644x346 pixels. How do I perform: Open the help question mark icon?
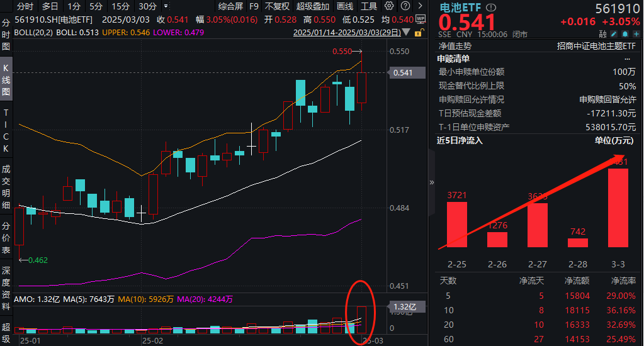(x=405, y=6)
